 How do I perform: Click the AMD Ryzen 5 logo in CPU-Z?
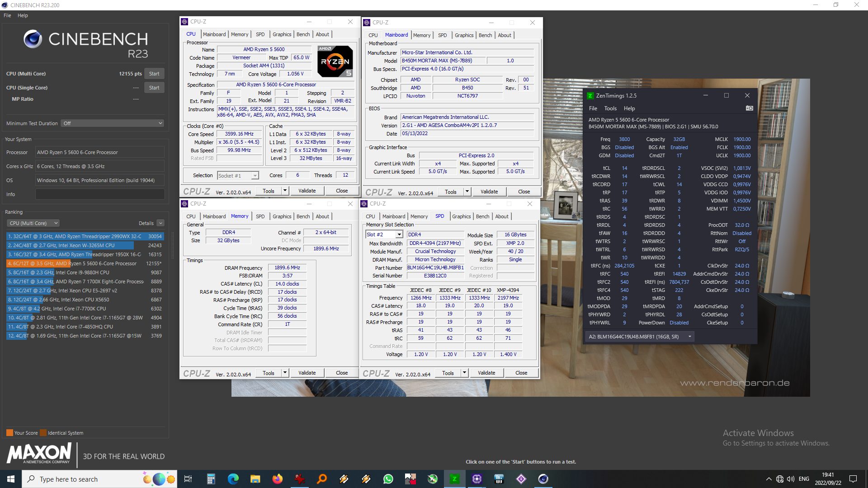tap(335, 61)
